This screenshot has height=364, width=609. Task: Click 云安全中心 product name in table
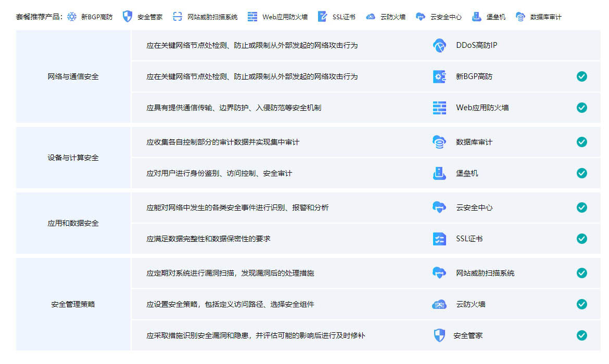tap(474, 207)
